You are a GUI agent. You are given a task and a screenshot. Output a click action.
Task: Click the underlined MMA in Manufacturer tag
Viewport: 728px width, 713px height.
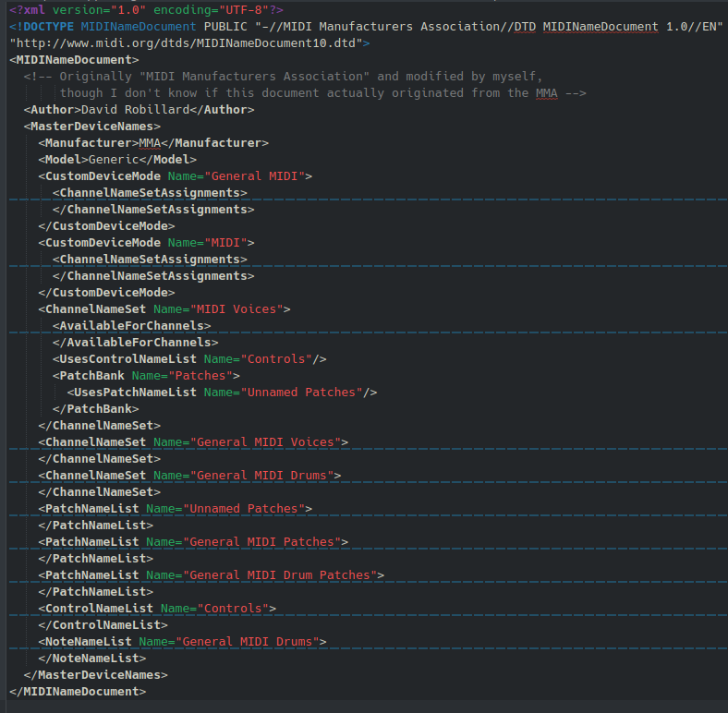click(150, 143)
